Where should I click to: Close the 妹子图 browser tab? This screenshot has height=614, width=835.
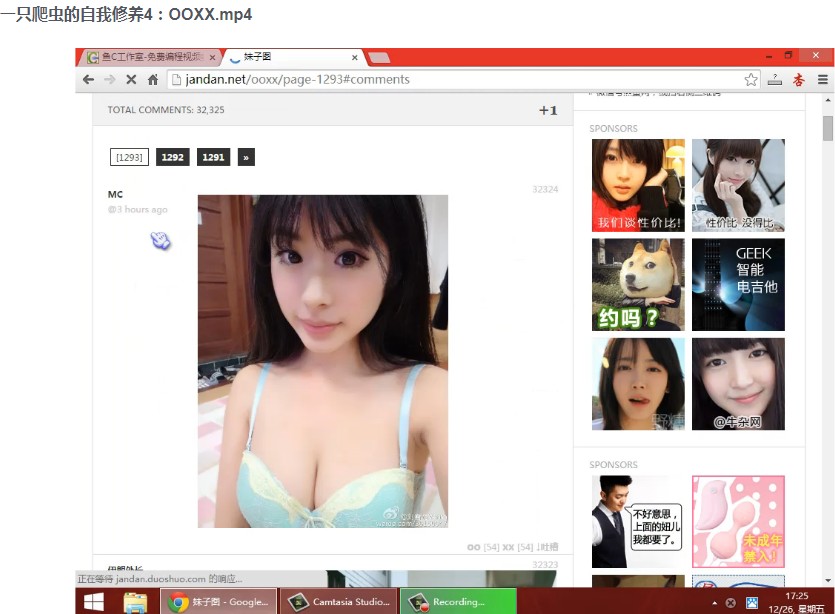click(354, 57)
